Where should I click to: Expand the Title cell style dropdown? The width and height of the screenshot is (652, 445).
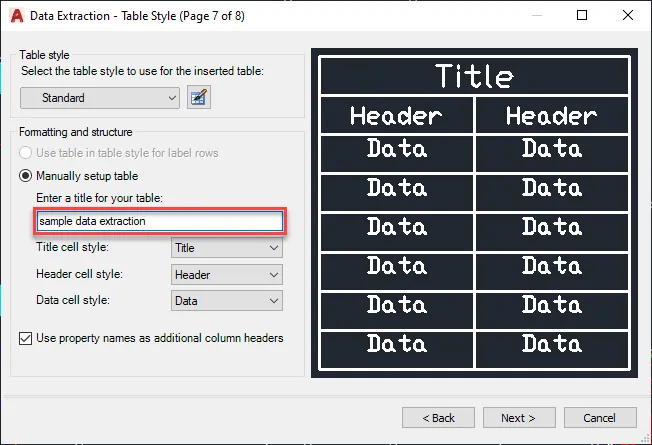point(227,248)
